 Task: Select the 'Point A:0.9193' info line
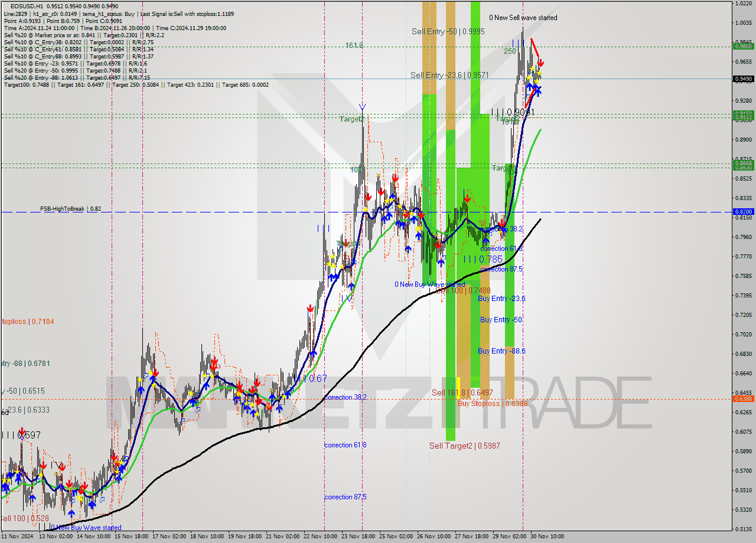(63, 20)
